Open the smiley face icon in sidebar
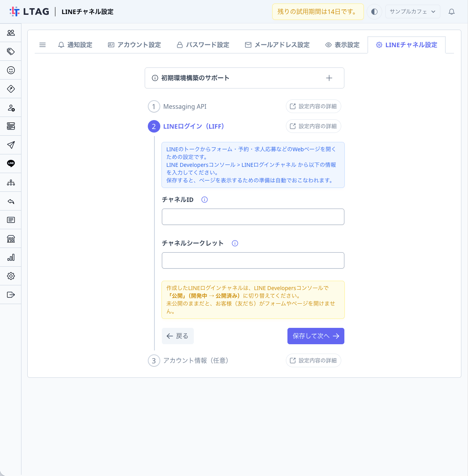The width and height of the screenshot is (468, 476). pyautogui.click(x=11, y=70)
